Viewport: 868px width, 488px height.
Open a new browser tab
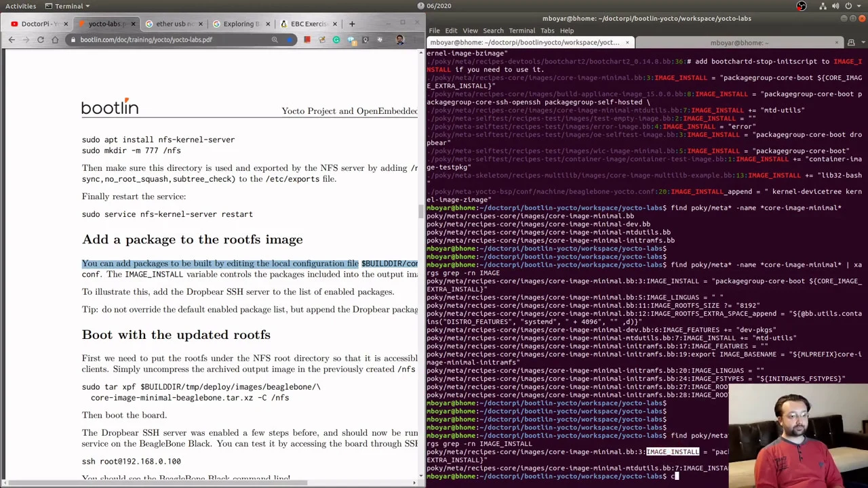click(x=351, y=24)
